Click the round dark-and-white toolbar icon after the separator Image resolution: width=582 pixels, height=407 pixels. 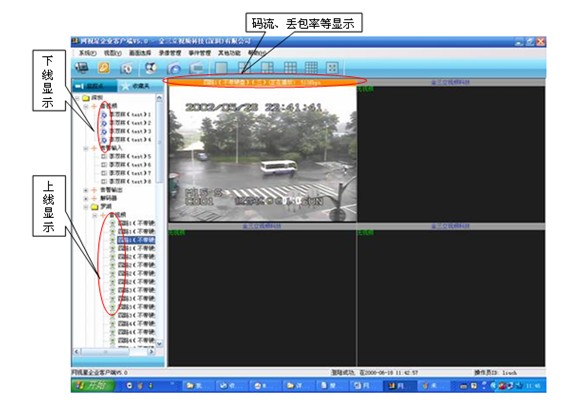coord(151,68)
